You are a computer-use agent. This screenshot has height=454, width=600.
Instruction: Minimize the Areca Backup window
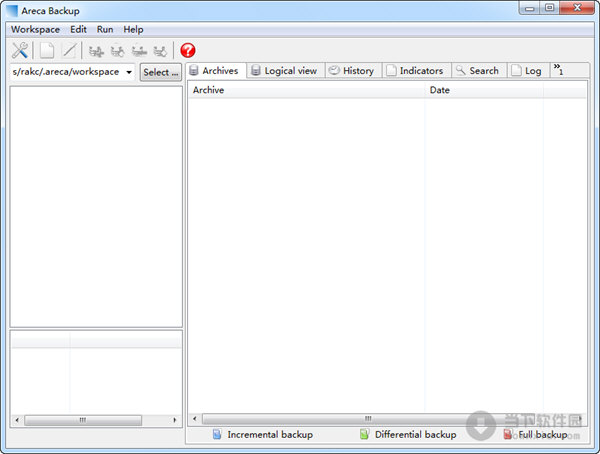pyautogui.click(x=530, y=8)
